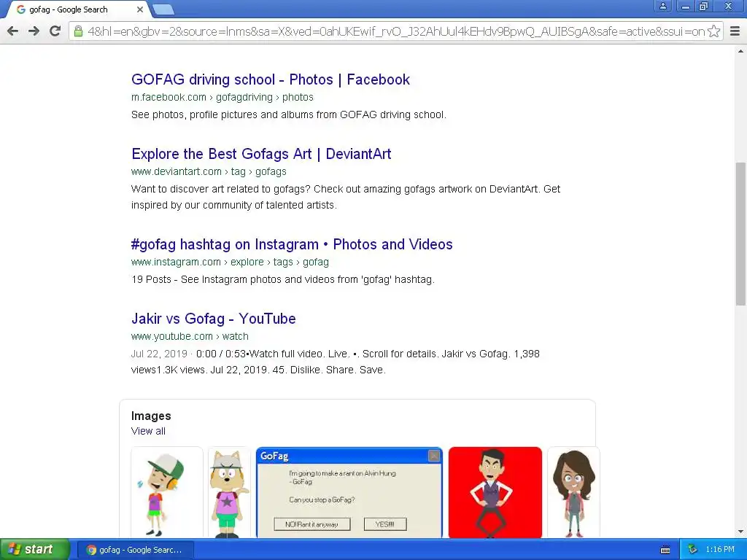
Task: Click the Jul 22, 2019 date text
Action: 159,354
